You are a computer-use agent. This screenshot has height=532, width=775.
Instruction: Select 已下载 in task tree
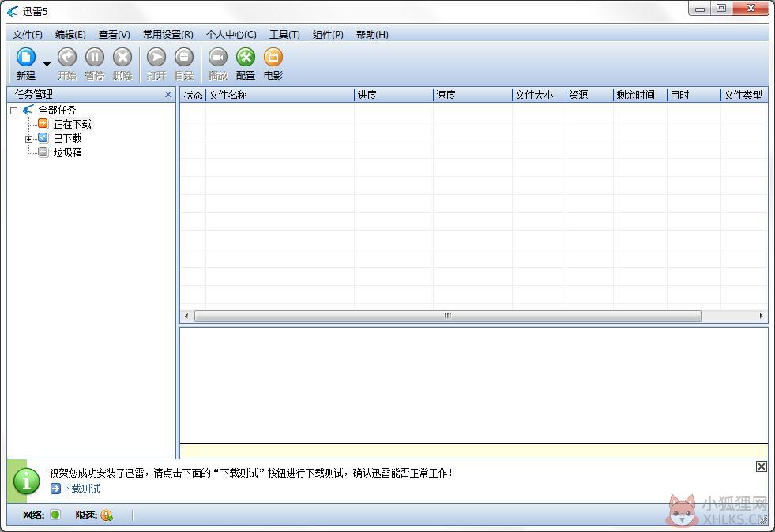68,138
